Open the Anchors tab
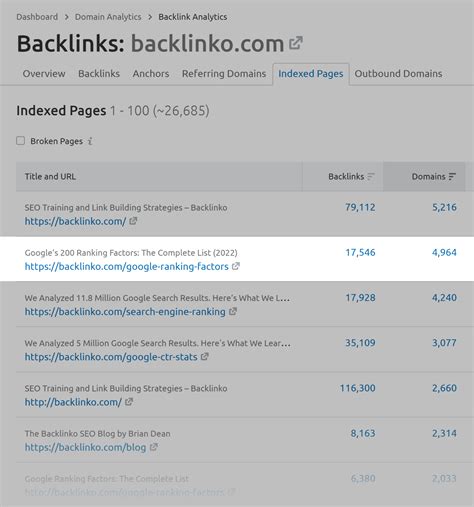 point(151,74)
